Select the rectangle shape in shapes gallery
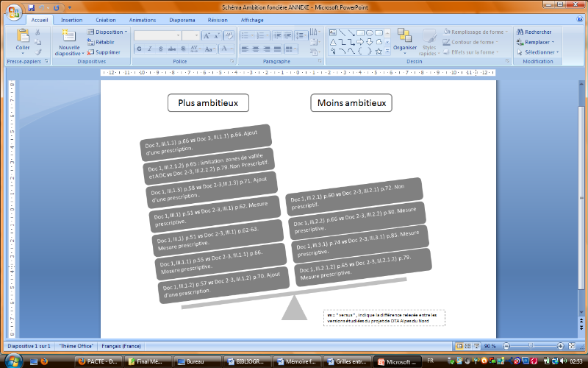The width and height of the screenshot is (588, 368). [x=360, y=32]
